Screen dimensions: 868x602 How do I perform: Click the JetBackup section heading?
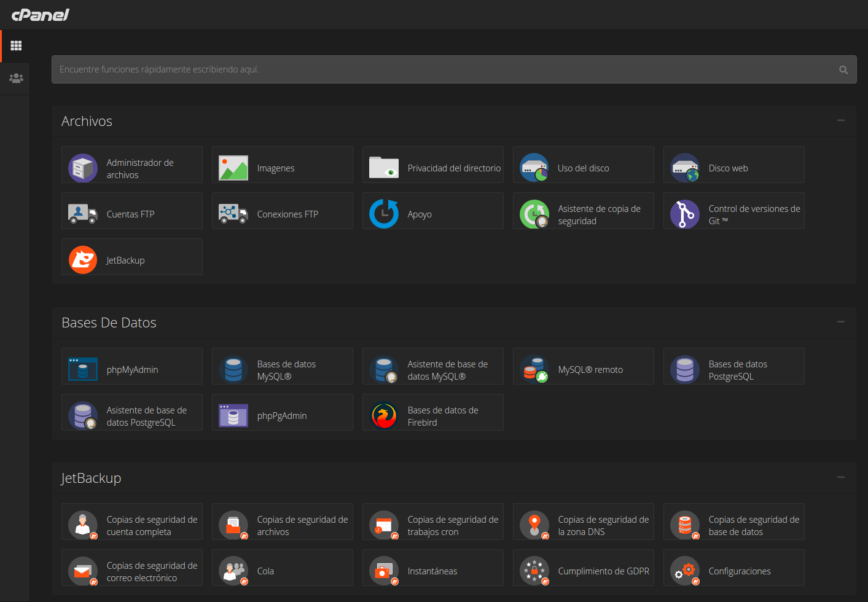point(91,478)
